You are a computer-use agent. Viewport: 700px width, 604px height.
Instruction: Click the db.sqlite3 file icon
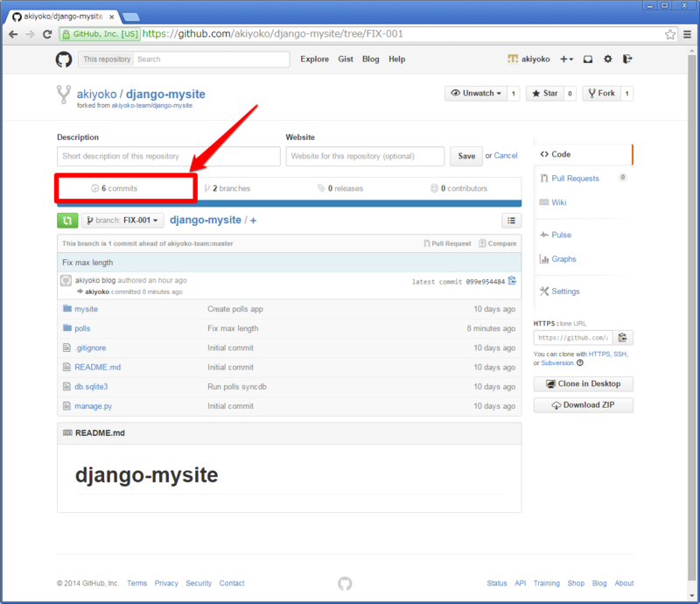click(x=67, y=386)
